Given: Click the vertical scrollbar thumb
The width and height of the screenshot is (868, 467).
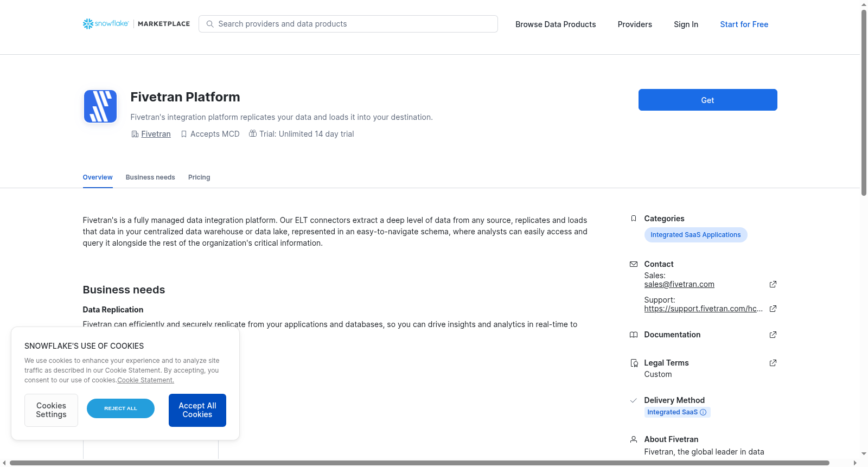Looking at the screenshot, I should pyautogui.click(x=864, y=103).
